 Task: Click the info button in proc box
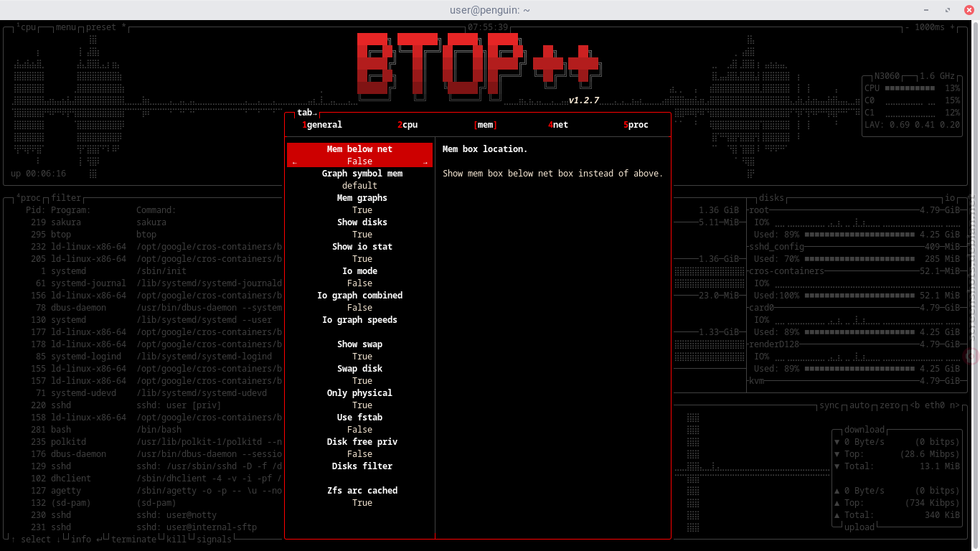85,539
